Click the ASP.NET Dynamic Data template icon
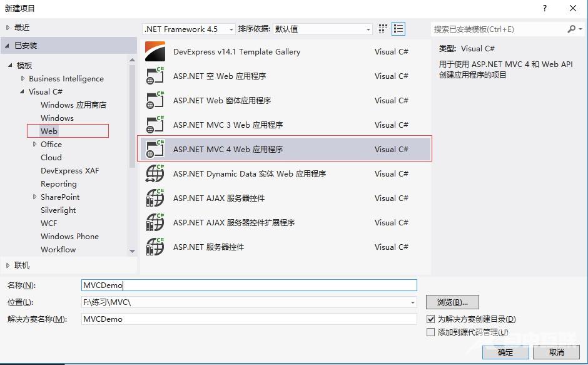 [x=155, y=173]
